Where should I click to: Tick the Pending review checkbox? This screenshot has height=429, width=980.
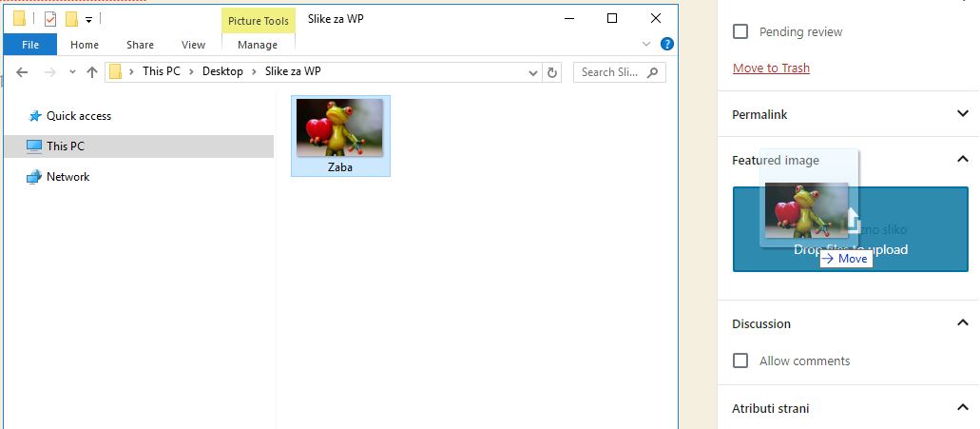coord(740,31)
